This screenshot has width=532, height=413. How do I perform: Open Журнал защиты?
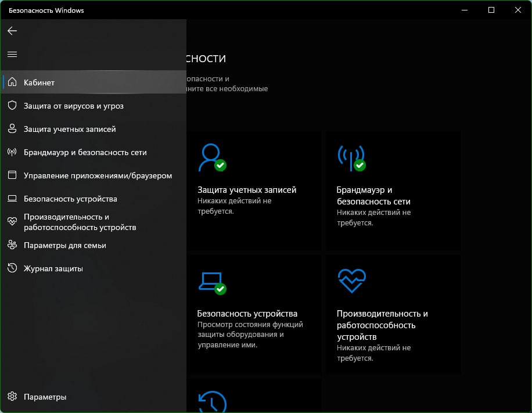[94, 268]
